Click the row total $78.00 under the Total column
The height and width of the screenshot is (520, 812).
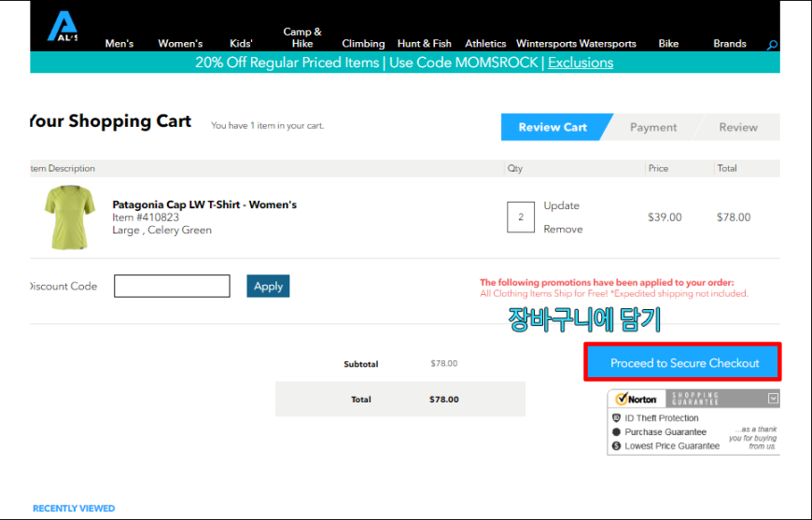734,217
